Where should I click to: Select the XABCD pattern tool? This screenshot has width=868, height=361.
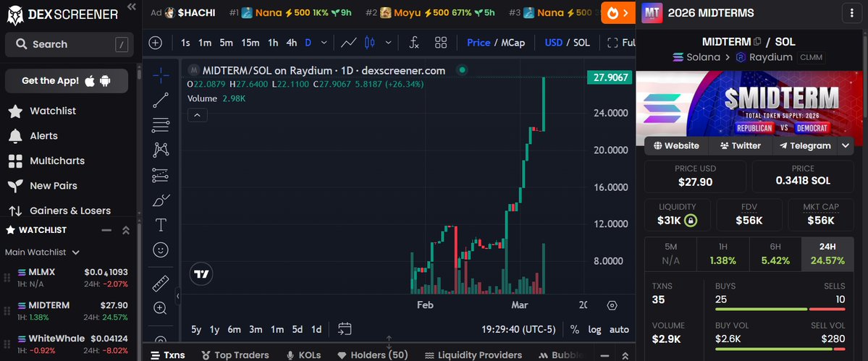(161, 150)
